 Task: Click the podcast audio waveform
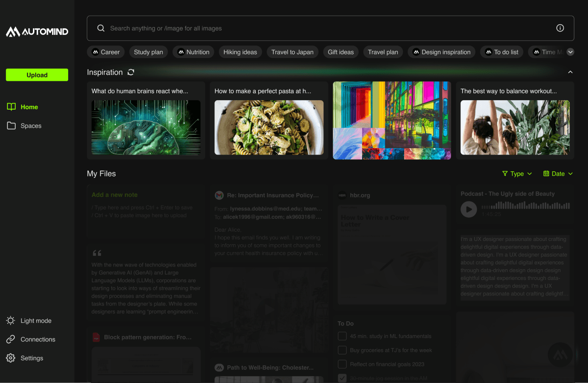(526, 206)
